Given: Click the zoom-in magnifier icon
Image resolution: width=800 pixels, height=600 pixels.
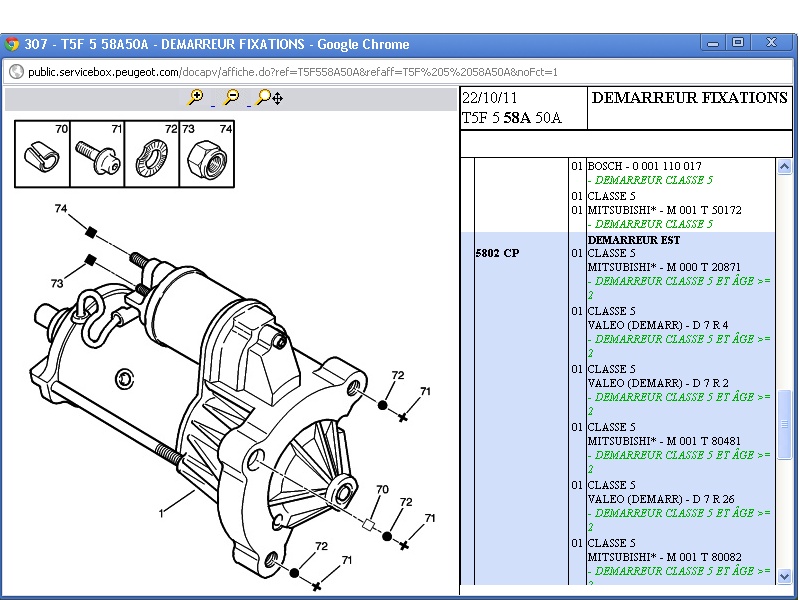Looking at the screenshot, I should (x=195, y=97).
